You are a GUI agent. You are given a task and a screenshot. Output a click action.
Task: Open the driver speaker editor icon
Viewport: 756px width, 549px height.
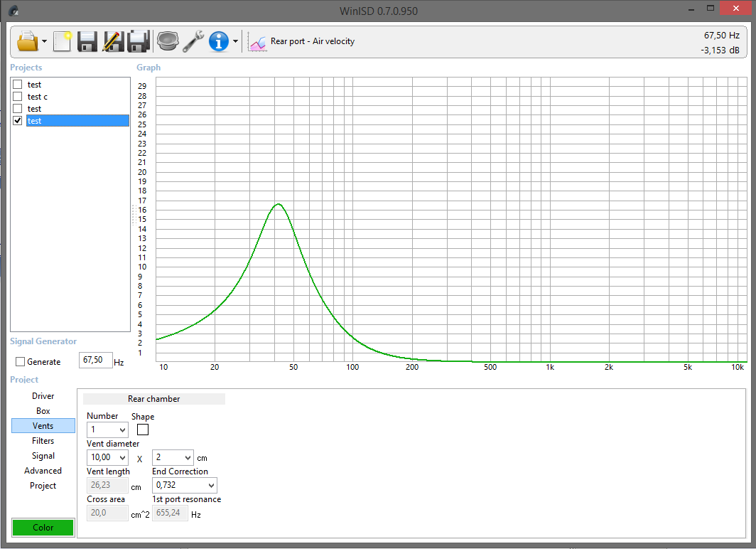(x=168, y=41)
